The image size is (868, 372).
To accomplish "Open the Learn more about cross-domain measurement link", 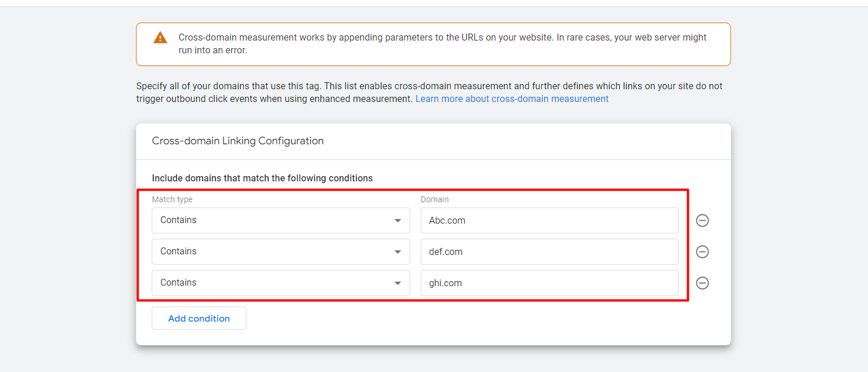I will (512, 99).
